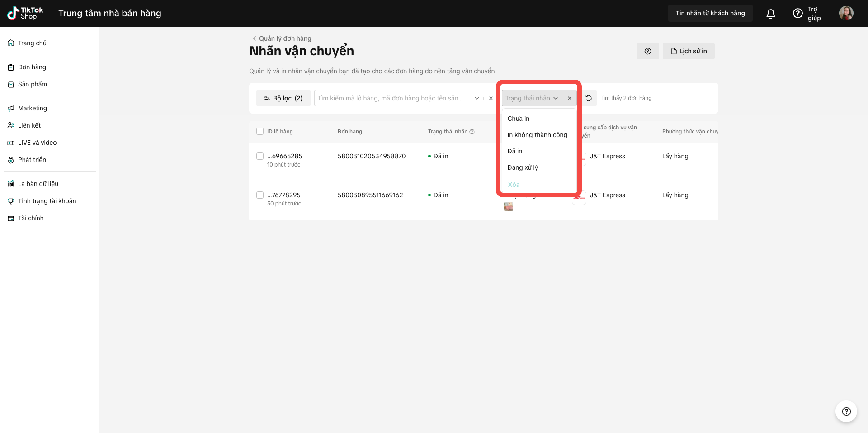Screen dimensions: 868x433
Task: Select the In không thành công option
Action: tap(539, 135)
